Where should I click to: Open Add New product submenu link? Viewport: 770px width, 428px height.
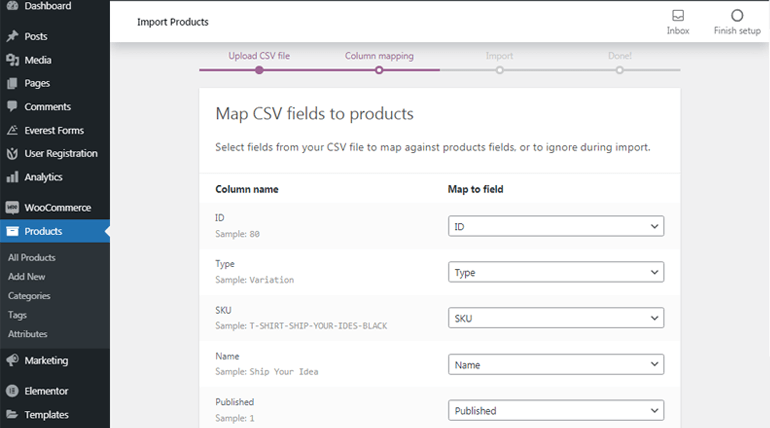27,276
